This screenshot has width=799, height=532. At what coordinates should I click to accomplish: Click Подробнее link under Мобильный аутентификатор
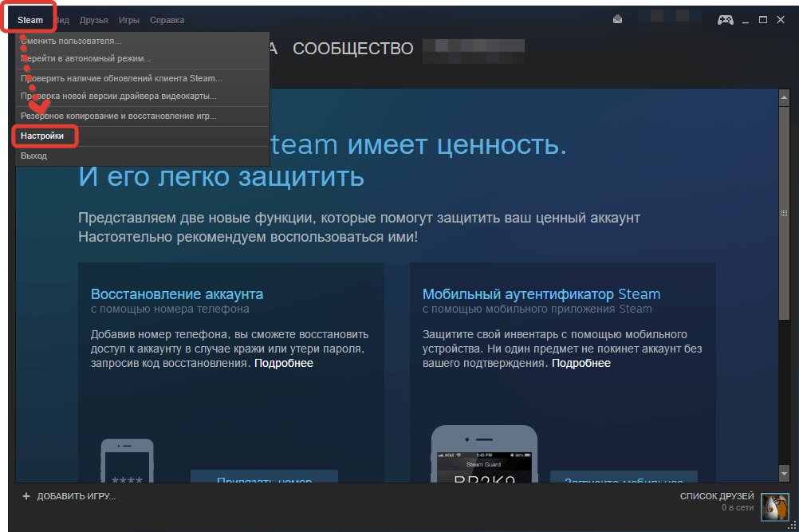coord(581,364)
